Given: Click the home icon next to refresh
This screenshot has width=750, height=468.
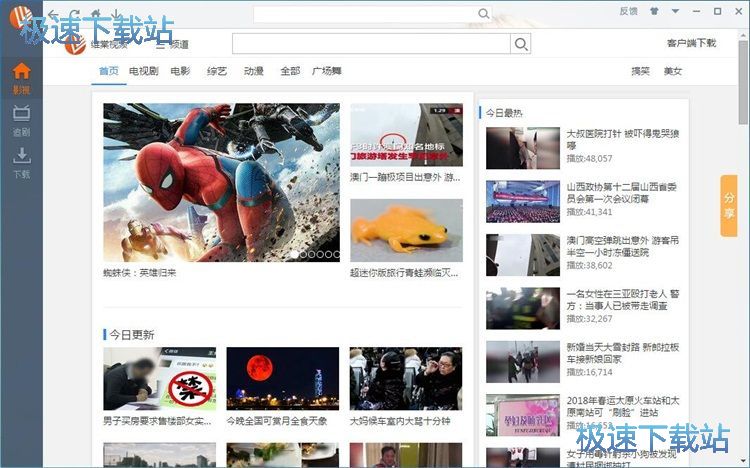Looking at the screenshot, I should [96, 14].
